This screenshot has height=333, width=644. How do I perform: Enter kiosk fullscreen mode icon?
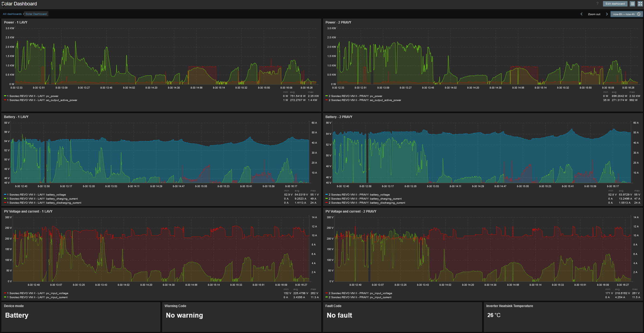(640, 4)
